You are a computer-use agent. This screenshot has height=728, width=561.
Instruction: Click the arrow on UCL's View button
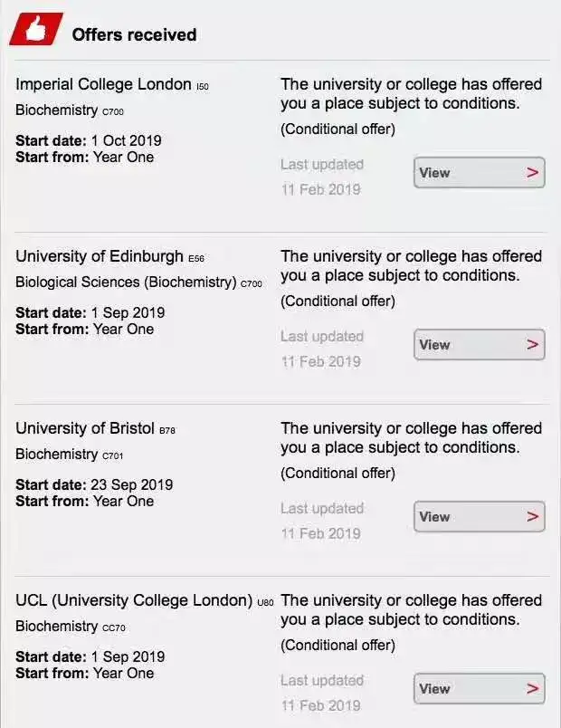[x=532, y=688]
